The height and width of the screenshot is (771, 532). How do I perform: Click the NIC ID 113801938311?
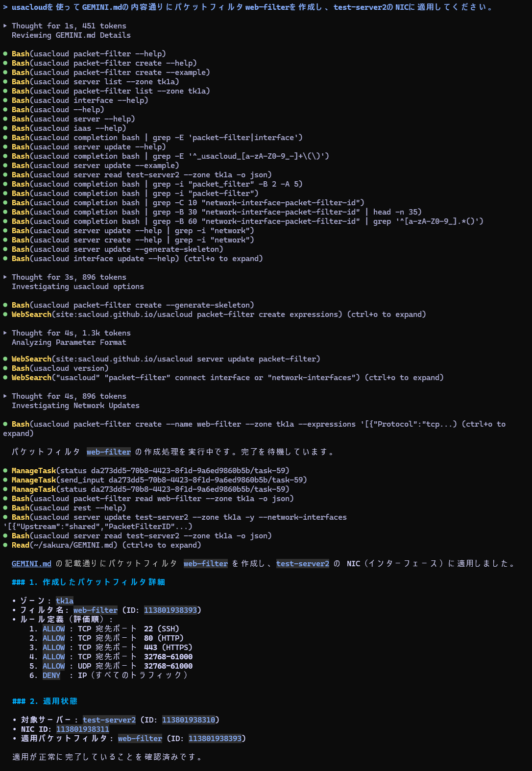[x=83, y=729]
